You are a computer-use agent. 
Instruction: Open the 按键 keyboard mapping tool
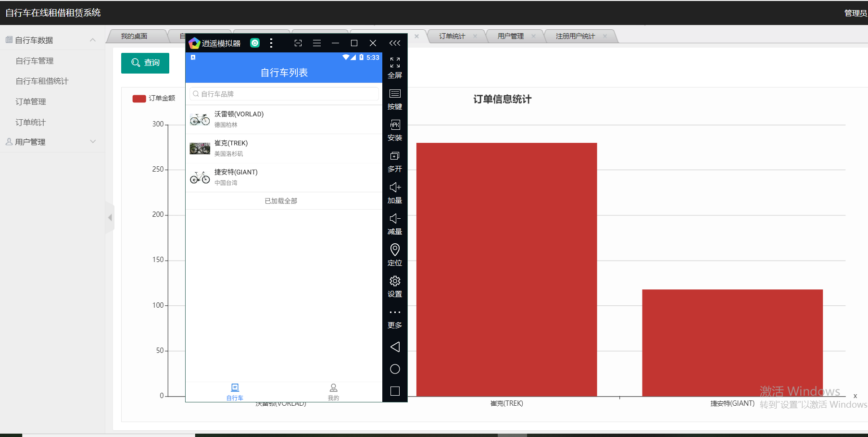395,94
